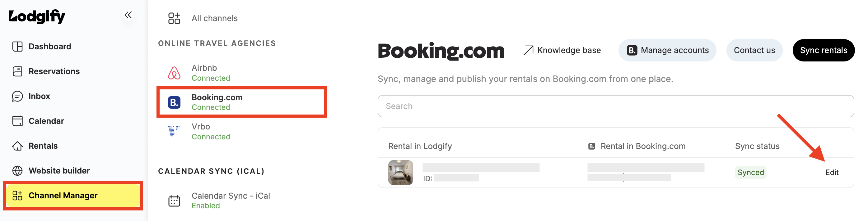
Task: Click the All channels grid icon
Action: [174, 18]
